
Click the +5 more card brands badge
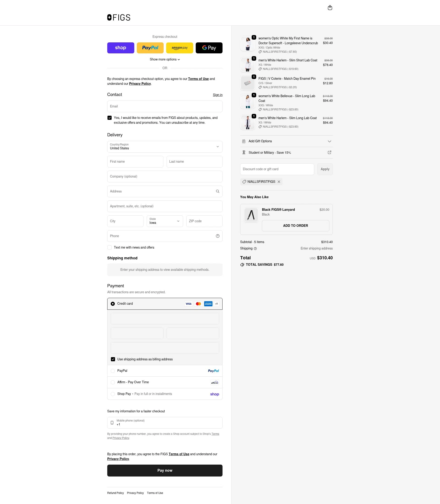click(x=216, y=304)
